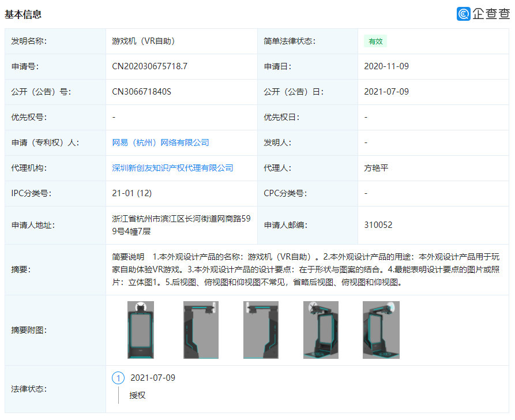This screenshot has height=420, width=515.
Task: View the fifth perspective patent thumbnail
Action: click(x=381, y=329)
